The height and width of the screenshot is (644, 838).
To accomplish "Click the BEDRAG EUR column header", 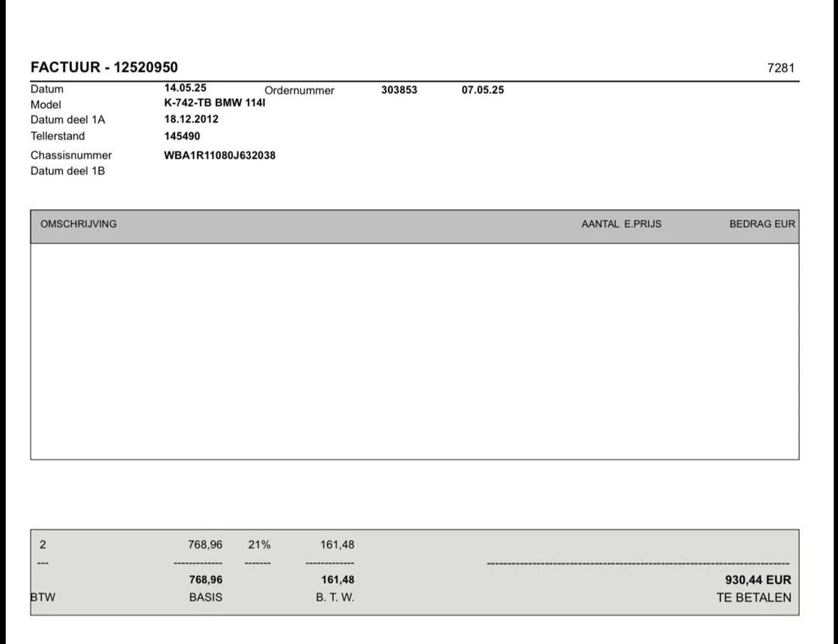I will pos(762,224).
